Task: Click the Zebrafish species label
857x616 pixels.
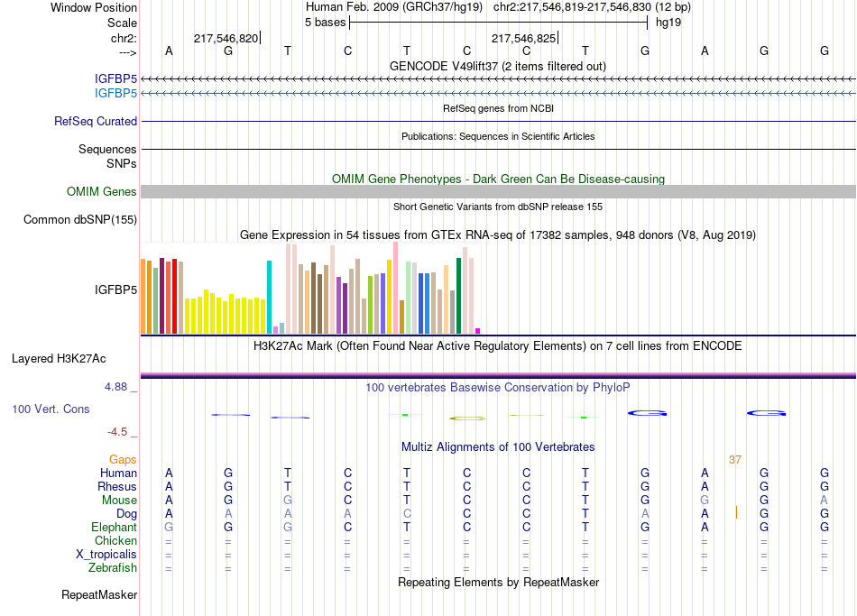Action: coord(113,568)
